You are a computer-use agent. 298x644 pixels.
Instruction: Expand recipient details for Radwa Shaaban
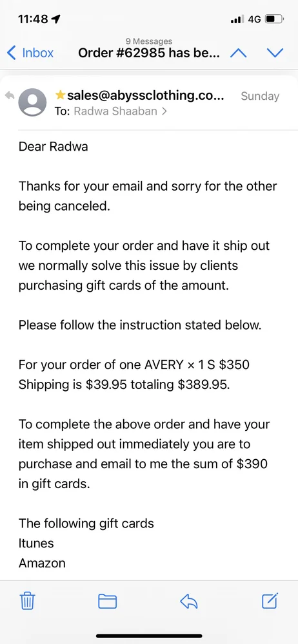pos(120,111)
